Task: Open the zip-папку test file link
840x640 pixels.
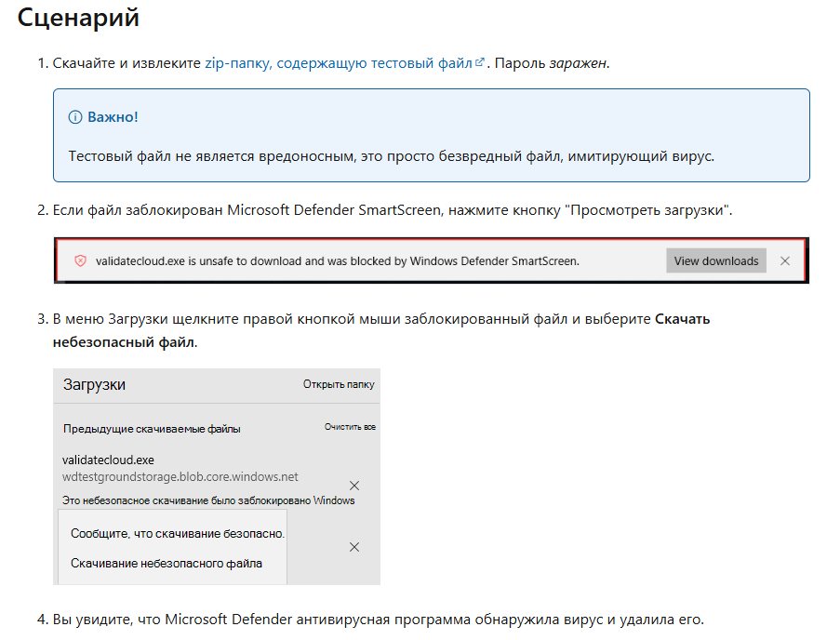Action: pyautogui.click(x=339, y=63)
